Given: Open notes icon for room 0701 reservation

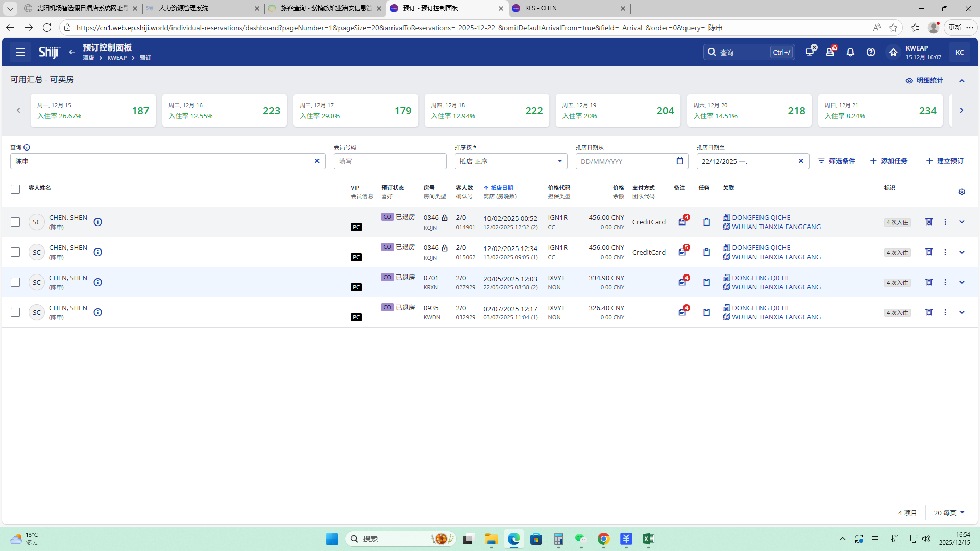Looking at the screenshot, I should [x=682, y=282].
